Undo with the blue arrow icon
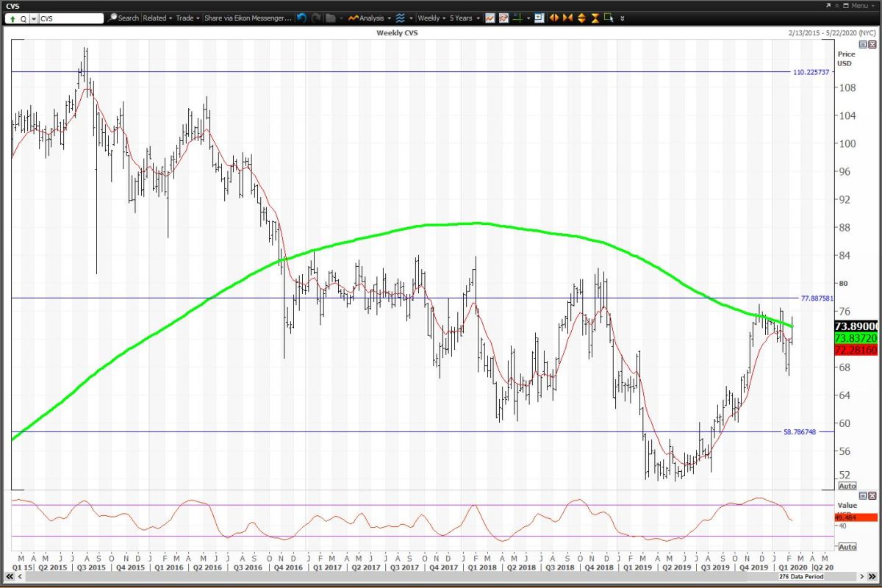This screenshot has width=882, height=588. click(301, 18)
